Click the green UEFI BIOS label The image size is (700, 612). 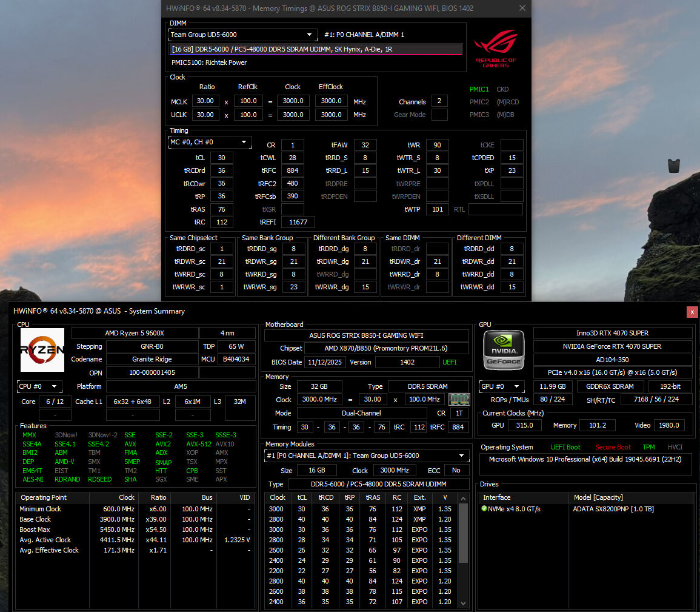click(x=450, y=362)
